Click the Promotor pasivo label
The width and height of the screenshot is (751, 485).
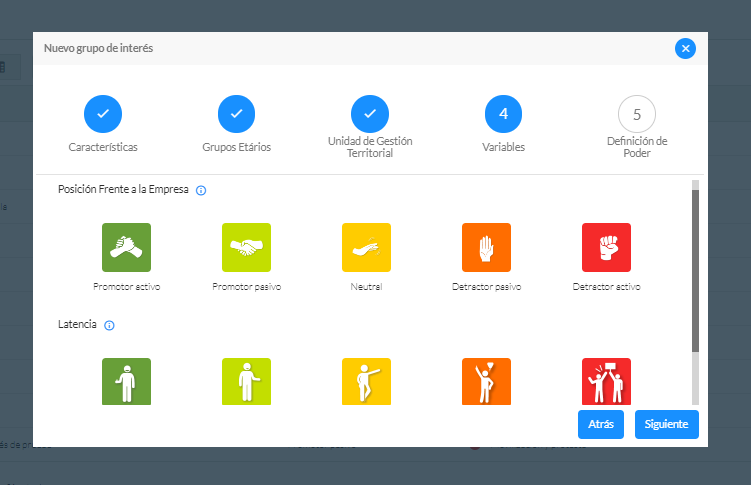(x=247, y=287)
